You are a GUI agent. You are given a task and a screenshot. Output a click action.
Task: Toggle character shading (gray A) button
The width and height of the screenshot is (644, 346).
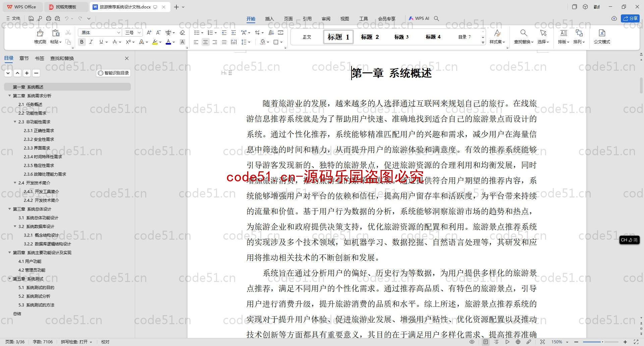point(182,42)
